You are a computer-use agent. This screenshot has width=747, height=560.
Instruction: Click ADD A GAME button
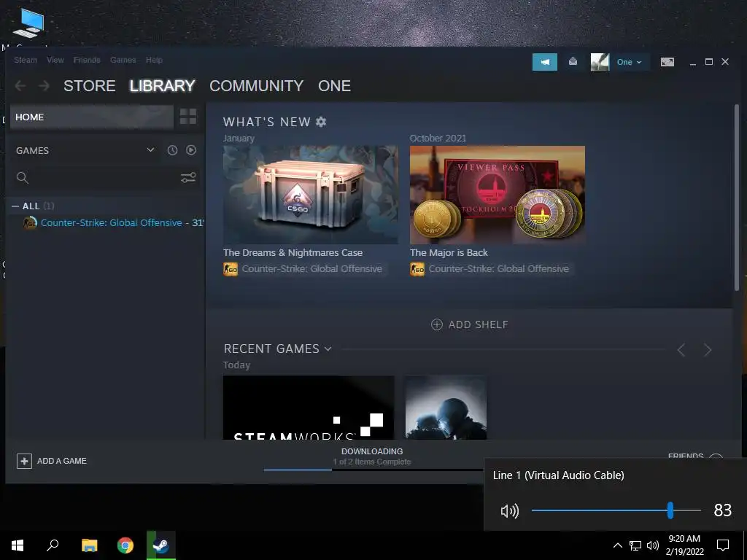(52, 461)
